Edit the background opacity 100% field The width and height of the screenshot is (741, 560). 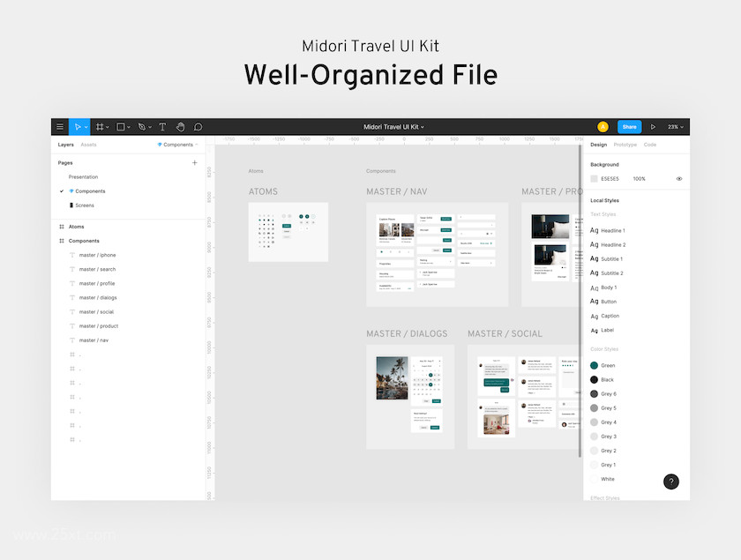tap(639, 179)
